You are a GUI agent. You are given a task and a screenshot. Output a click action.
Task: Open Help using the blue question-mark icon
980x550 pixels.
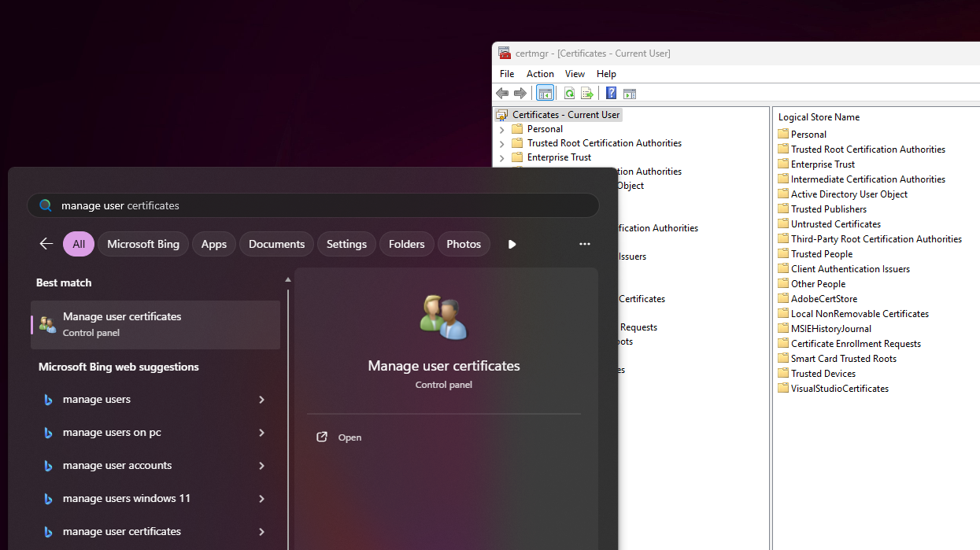point(611,94)
